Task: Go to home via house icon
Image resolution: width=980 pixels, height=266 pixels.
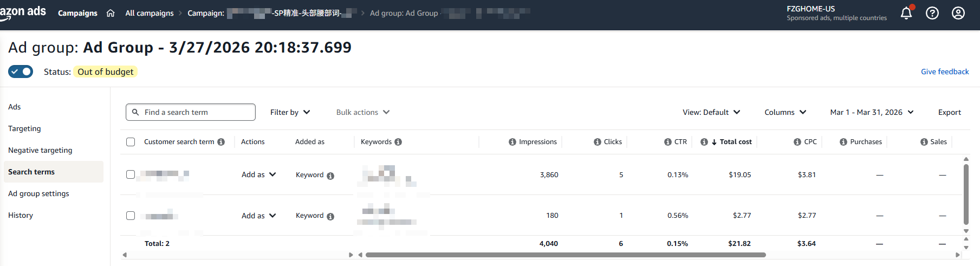Action: pyautogui.click(x=111, y=13)
